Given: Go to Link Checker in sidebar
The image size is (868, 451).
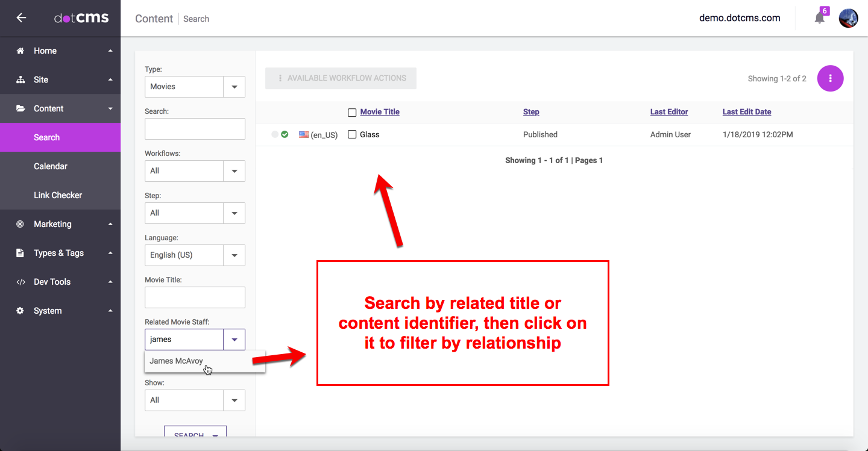Looking at the screenshot, I should [x=58, y=195].
